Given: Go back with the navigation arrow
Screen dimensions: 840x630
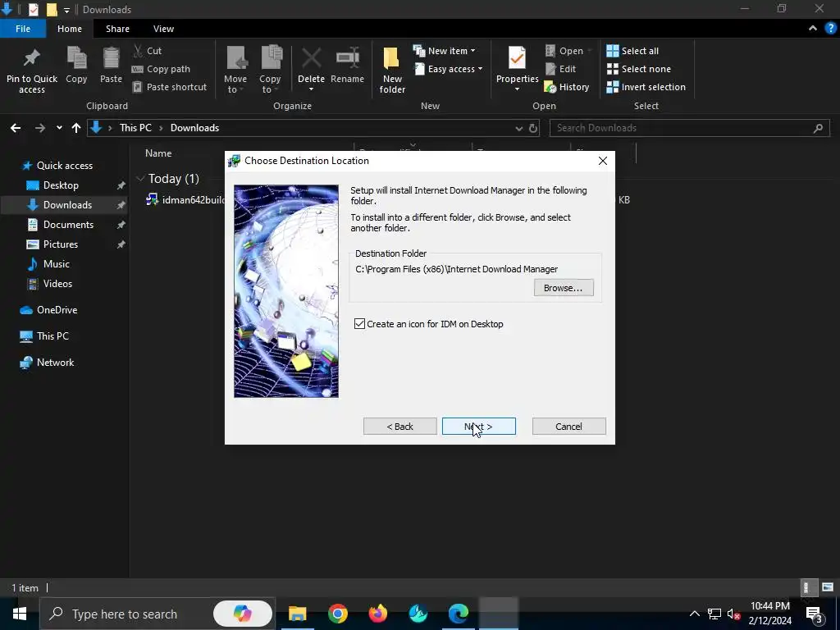Looking at the screenshot, I should pos(16,128).
